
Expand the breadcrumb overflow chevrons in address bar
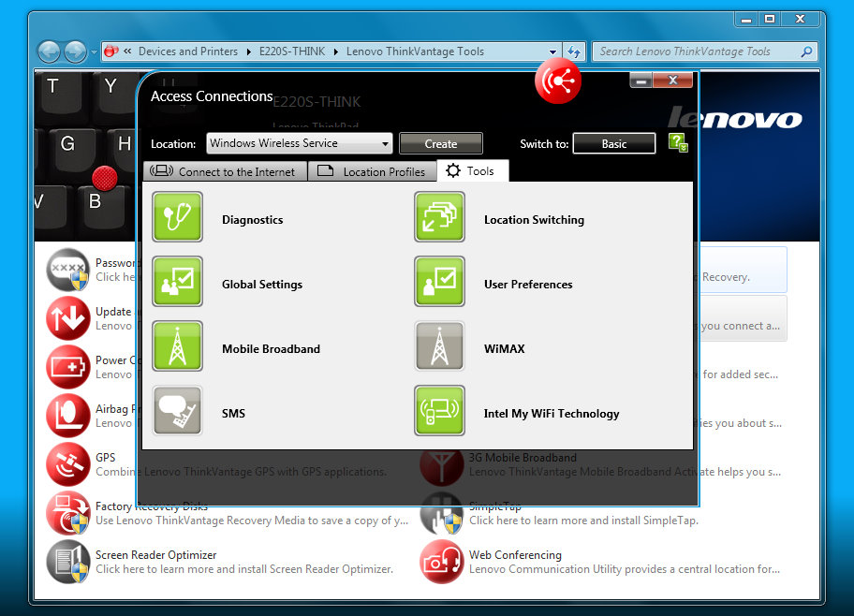click(x=127, y=51)
